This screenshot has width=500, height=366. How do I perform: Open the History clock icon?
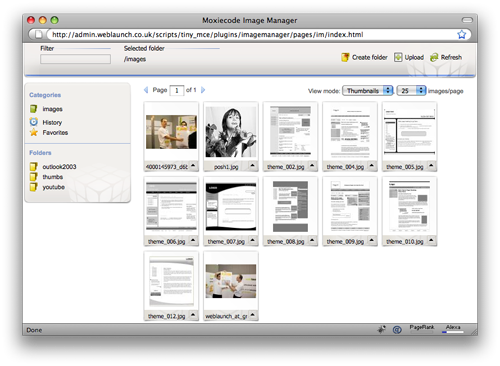click(34, 122)
